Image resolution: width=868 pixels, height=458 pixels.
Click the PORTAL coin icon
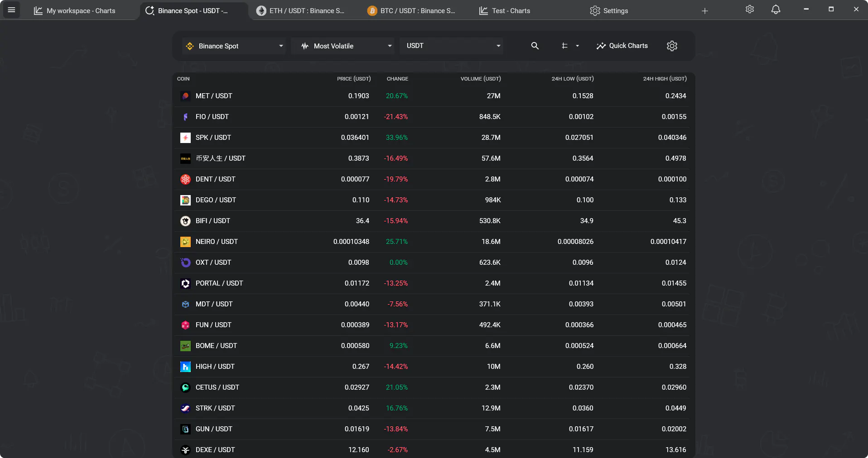pyautogui.click(x=185, y=283)
